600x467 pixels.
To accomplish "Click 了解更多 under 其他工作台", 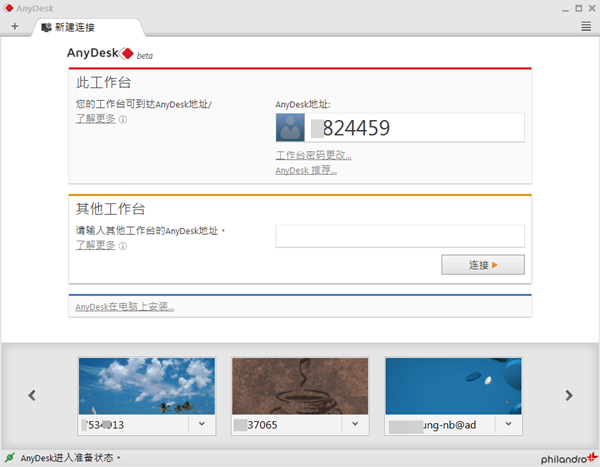I will point(96,245).
